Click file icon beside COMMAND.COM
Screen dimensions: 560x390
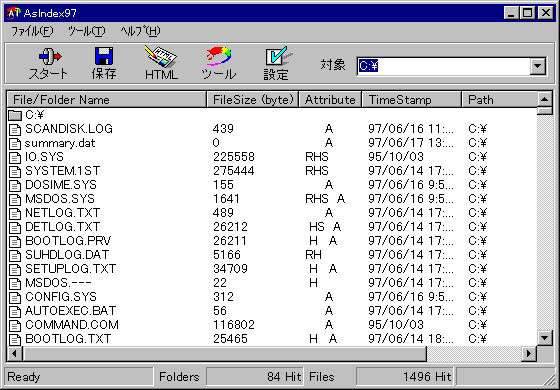[15, 325]
